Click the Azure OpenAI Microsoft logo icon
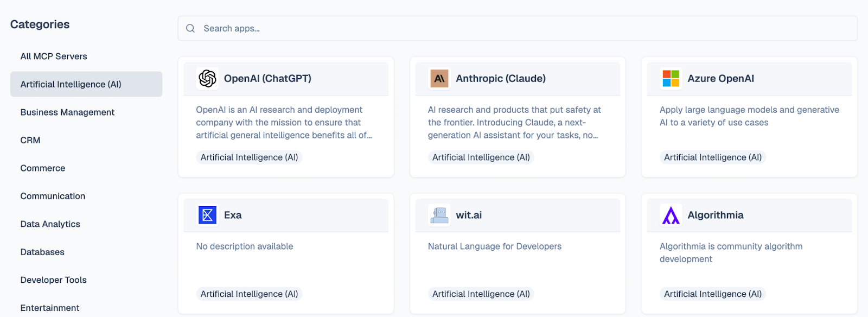The height and width of the screenshot is (317, 868). click(x=671, y=79)
